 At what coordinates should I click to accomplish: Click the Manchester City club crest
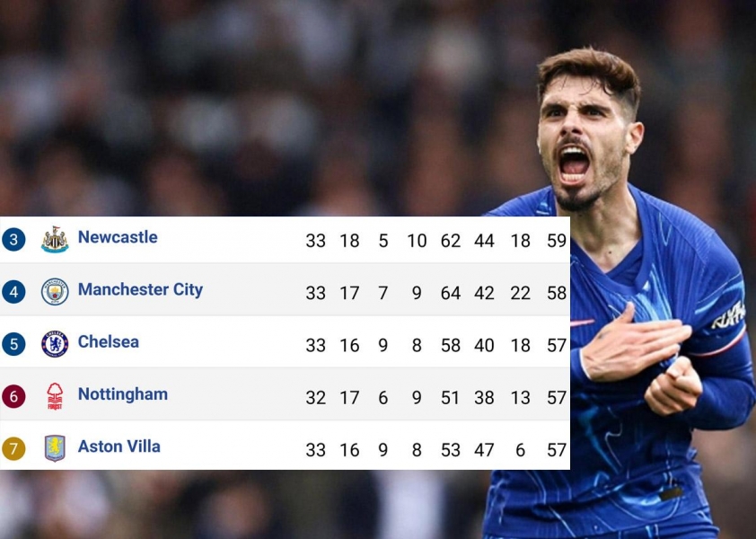(55, 291)
